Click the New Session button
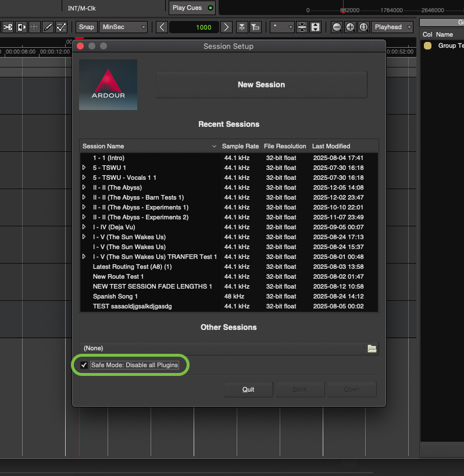 (x=261, y=85)
